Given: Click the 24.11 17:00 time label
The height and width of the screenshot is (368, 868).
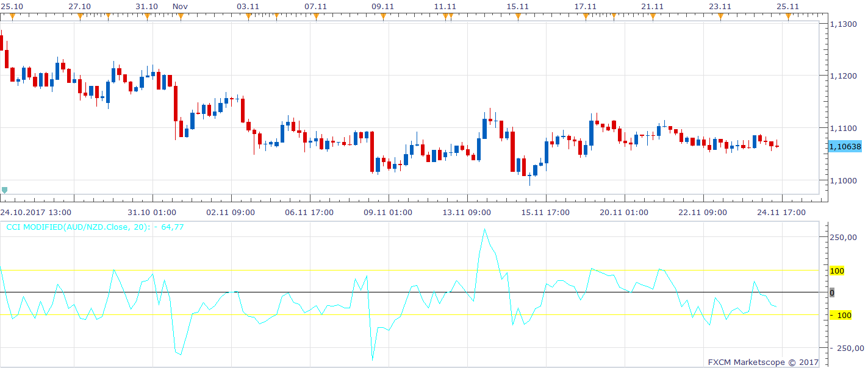Looking at the screenshot, I should 780,212.
